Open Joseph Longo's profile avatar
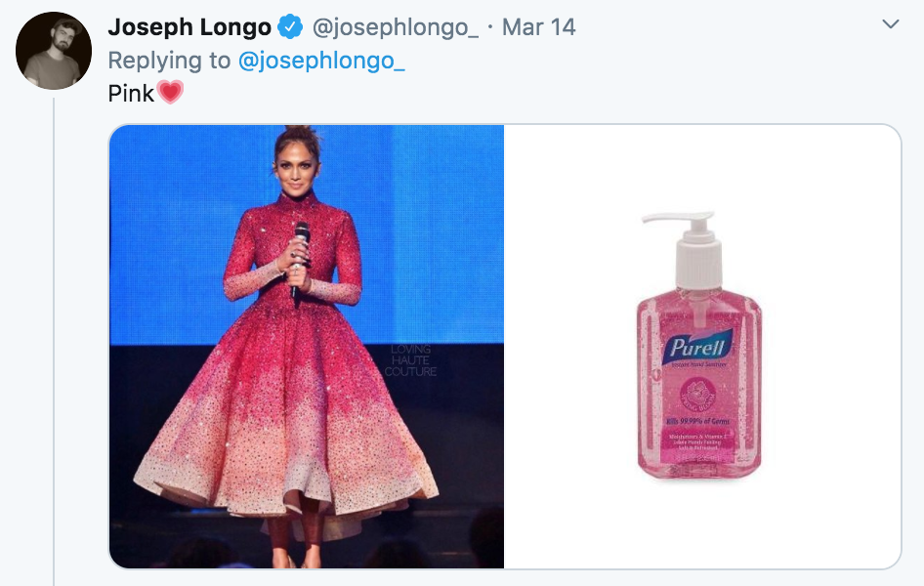 [54, 51]
